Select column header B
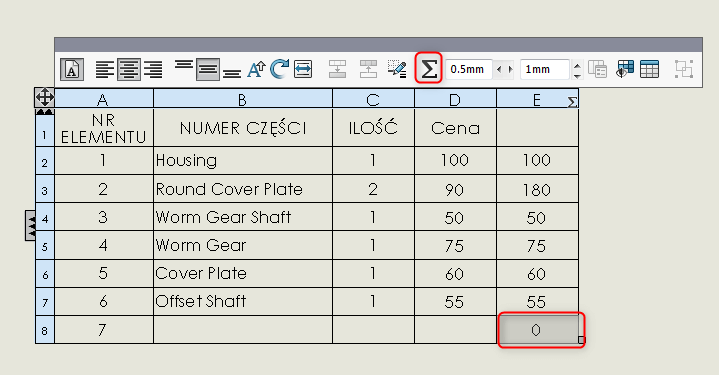Image resolution: width=719 pixels, height=375 pixels. pyautogui.click(x=243, y=99)
